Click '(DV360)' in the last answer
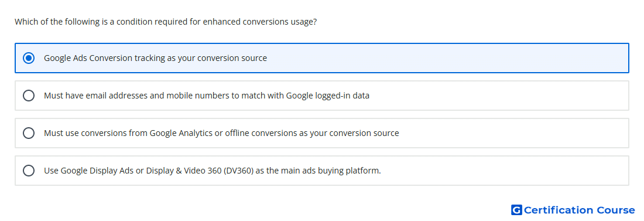 pos(239,171)
